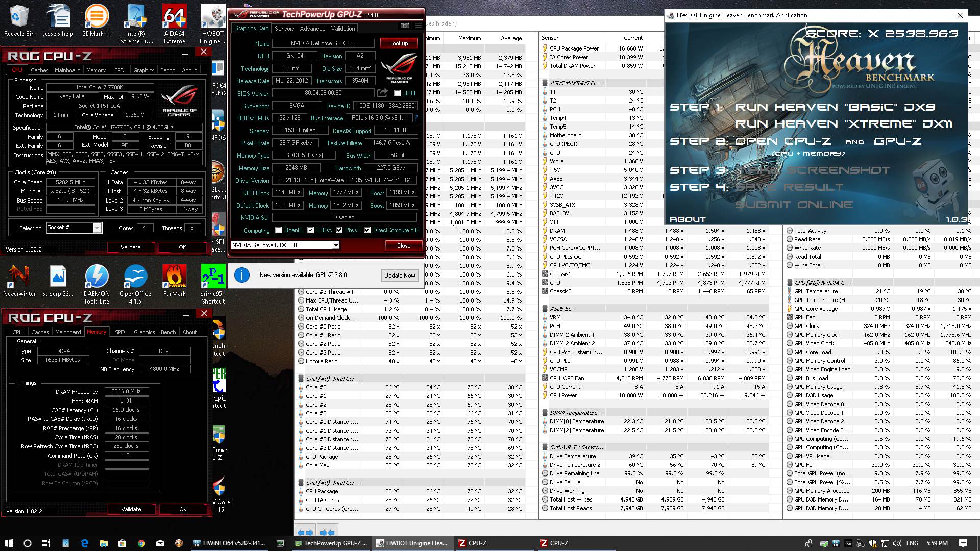Open OpenOffice 4.1.5 desktop icon
The image size is (980, 551).
click(x=135, y=284)
